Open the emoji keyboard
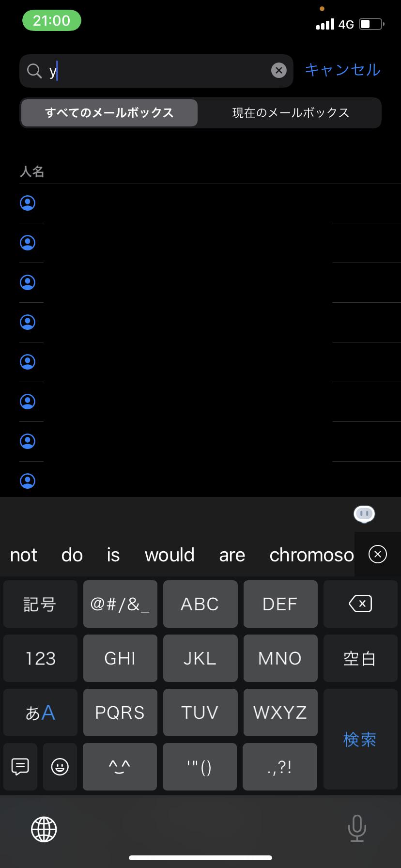Screen dimensions: 401x868 point(60,766)
